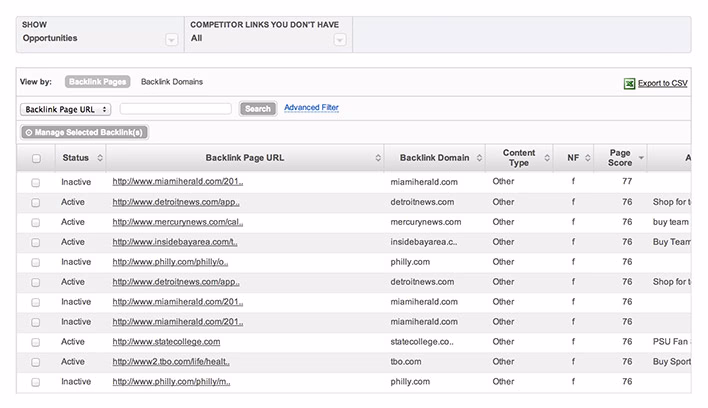Check the box for the mercurynews.com row
Viewport: 708px width, 408px height.
(x=36, y=222)
